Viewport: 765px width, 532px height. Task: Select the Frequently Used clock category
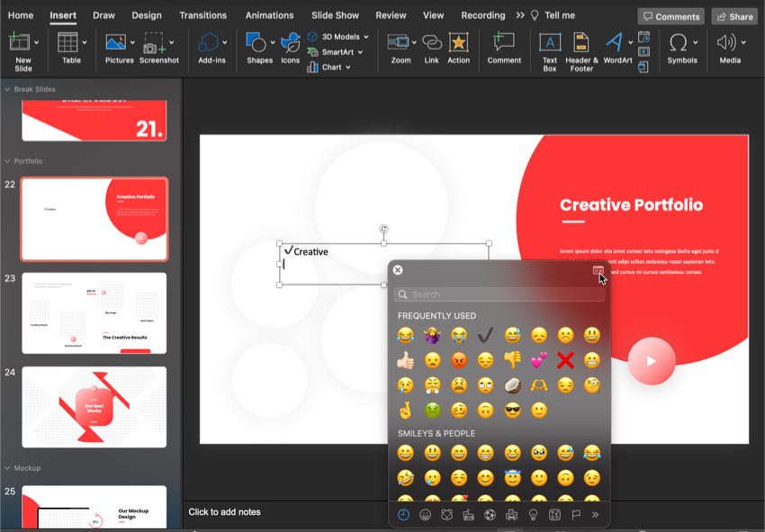click(403, 515)
